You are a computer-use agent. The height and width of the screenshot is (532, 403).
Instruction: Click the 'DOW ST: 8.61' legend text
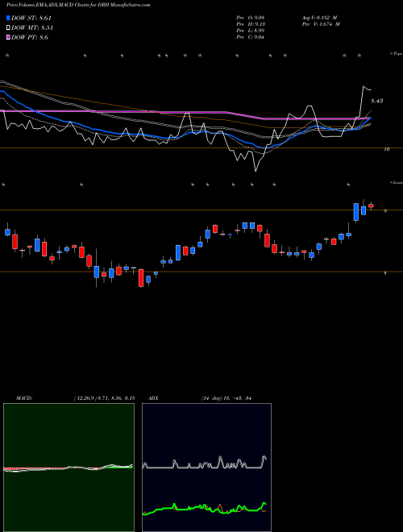tap(31, 18)
